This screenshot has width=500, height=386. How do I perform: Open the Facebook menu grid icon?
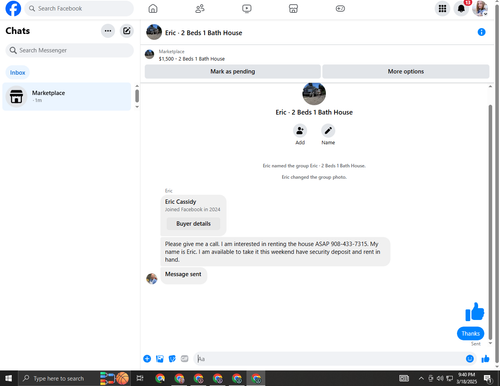(x=442, y=9)
